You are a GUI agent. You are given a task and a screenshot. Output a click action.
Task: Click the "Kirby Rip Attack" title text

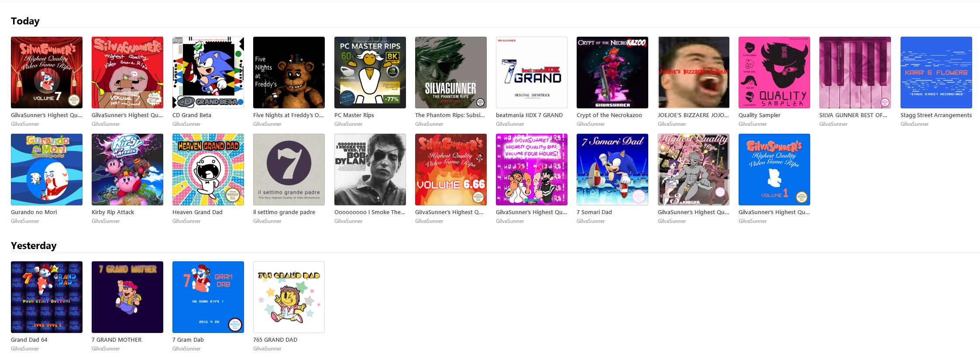pos(113,212)
